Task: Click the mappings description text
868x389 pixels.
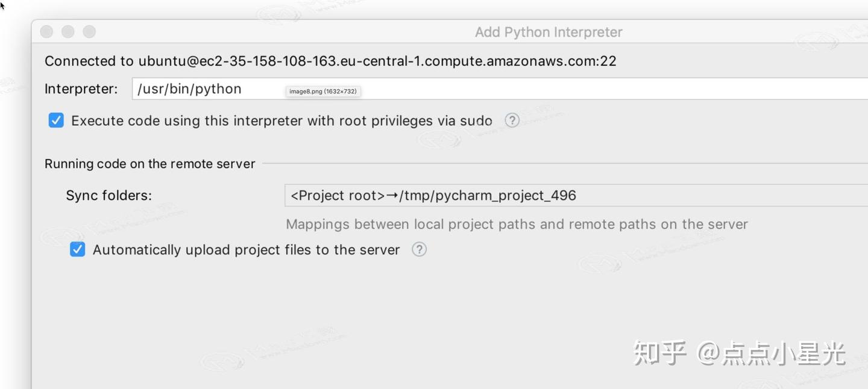Action: tap(516, 224)
